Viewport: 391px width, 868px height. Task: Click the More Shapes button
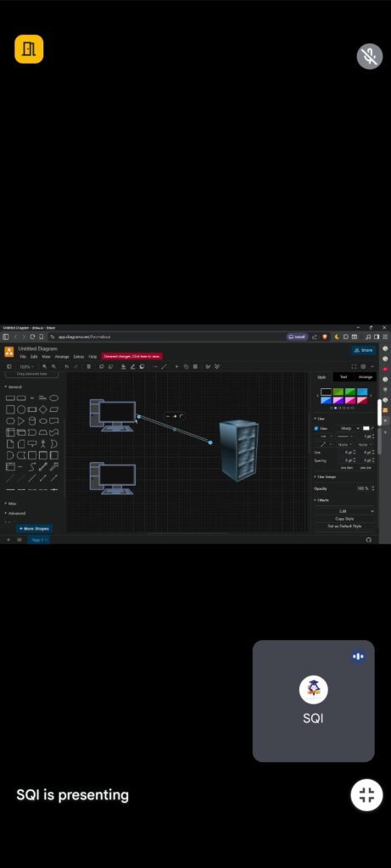[34, 528]
